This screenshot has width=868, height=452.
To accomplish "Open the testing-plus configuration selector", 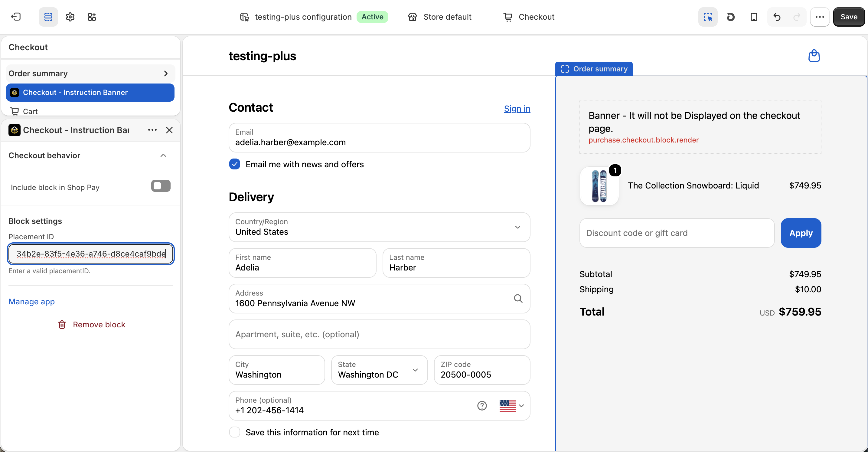I will [314, 17].
